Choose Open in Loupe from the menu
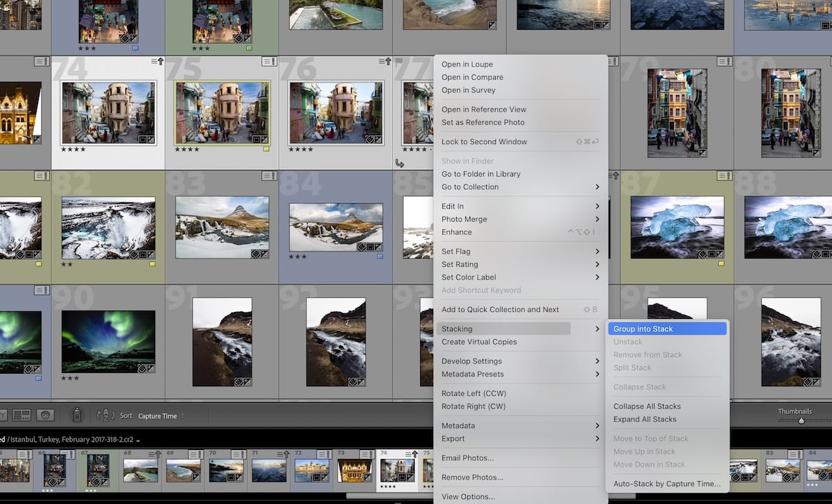 click(467, 63)
